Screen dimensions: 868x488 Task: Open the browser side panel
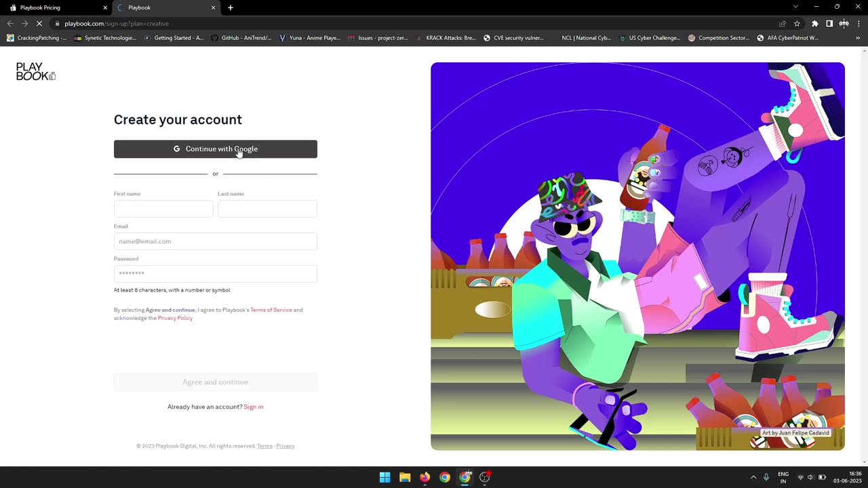point(829,24)
